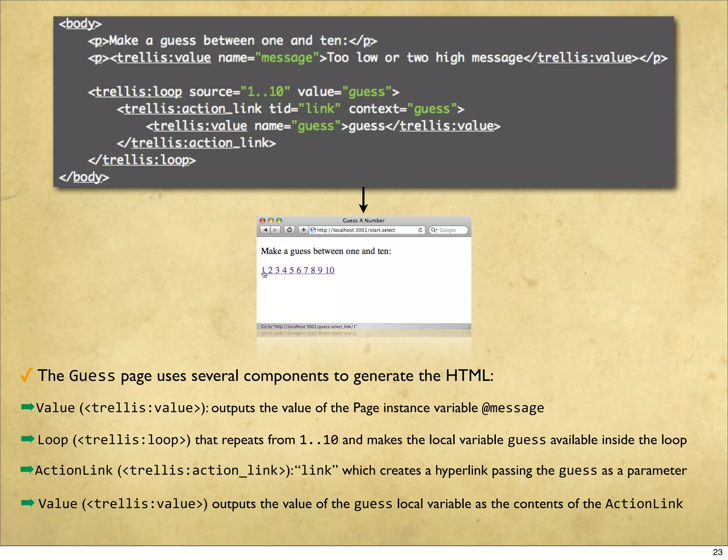728x560 pixels.
Task: Add a bookmark with the plus button
Action: (x=303, y=230)
